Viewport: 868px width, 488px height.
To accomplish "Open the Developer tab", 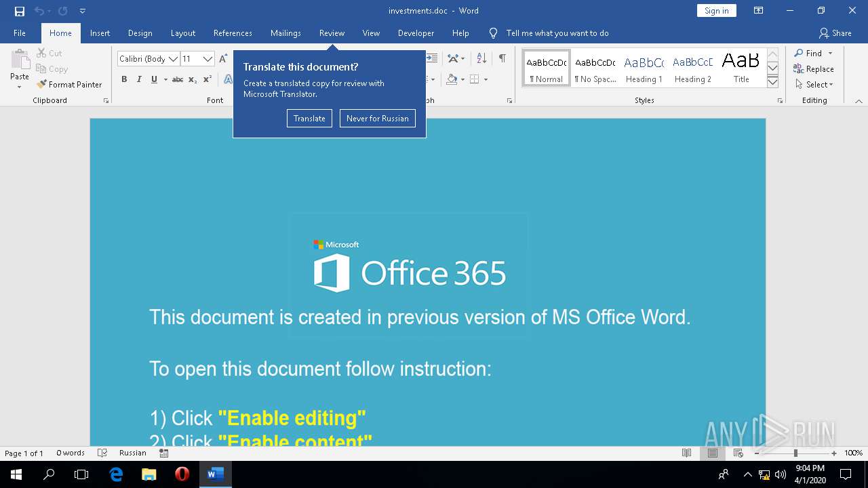I will (x=416, y=33).
